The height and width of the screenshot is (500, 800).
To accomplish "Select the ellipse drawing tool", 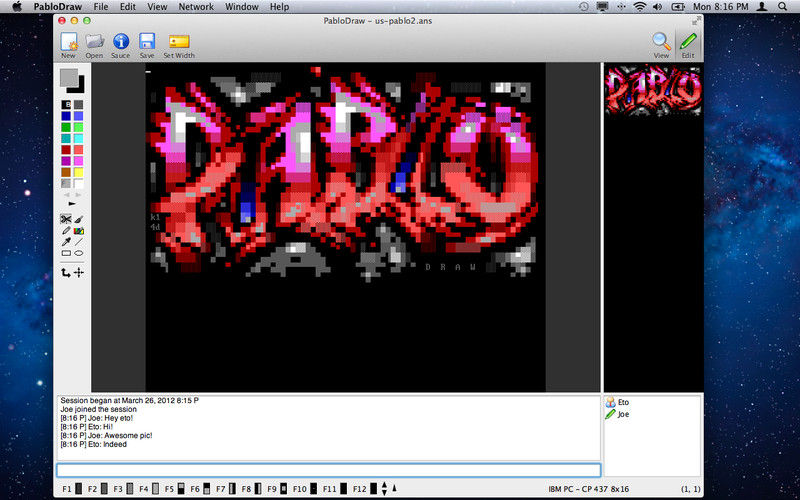I will [x=78, y=254].
